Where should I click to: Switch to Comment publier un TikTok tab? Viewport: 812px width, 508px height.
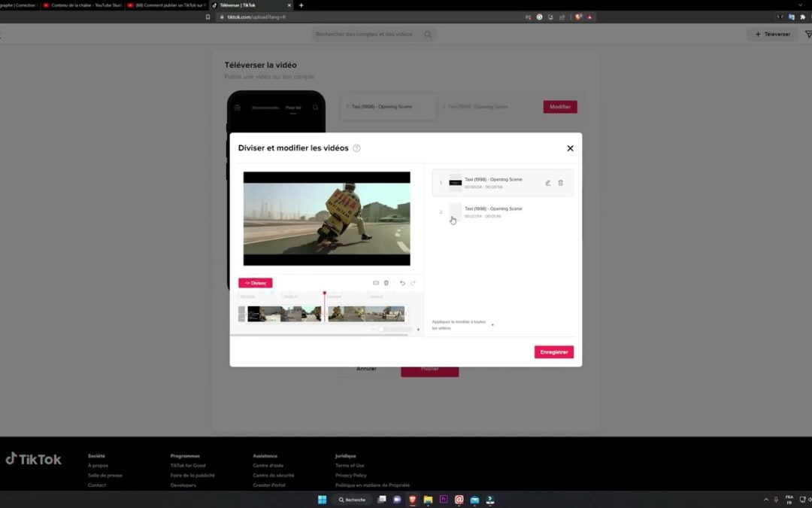click(167, 5)
